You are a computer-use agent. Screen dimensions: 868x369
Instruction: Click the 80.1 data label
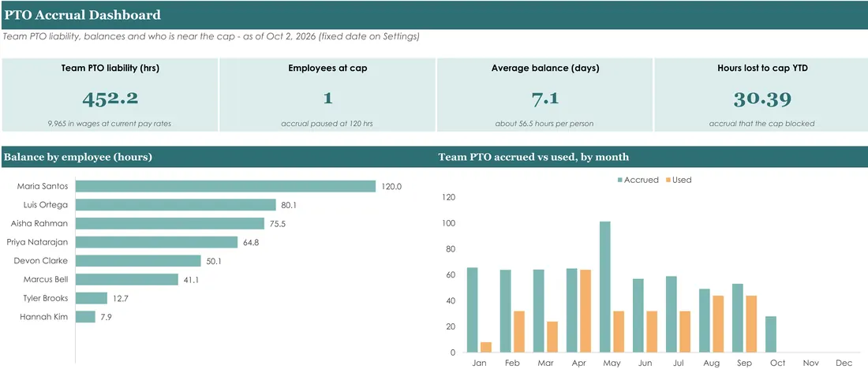coord(289,205)
